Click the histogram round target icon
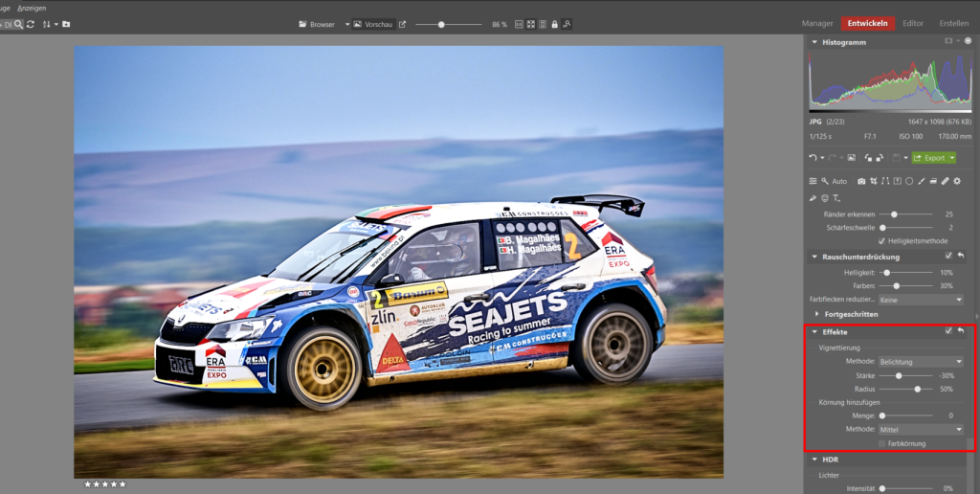This screenshot has height=494, width=980. (969, 40)
